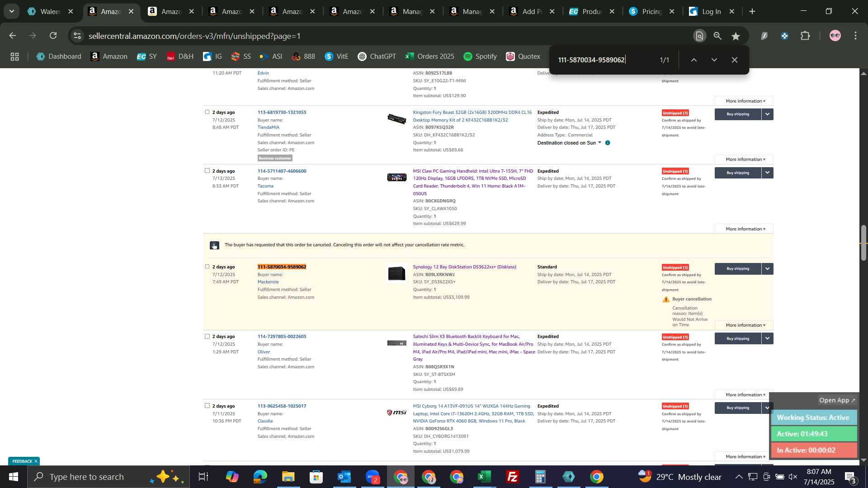Click the Synology DiskStation thumbnail

click(x=396, y=273)
